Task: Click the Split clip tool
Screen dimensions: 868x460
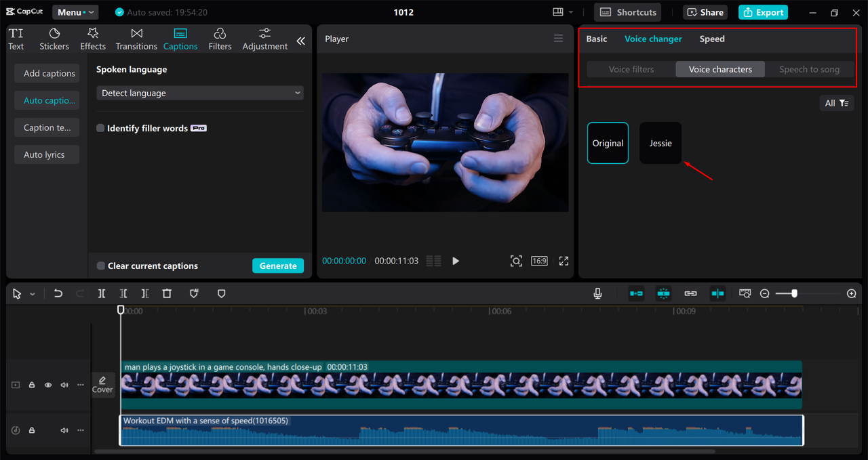Action: point(102,293)
